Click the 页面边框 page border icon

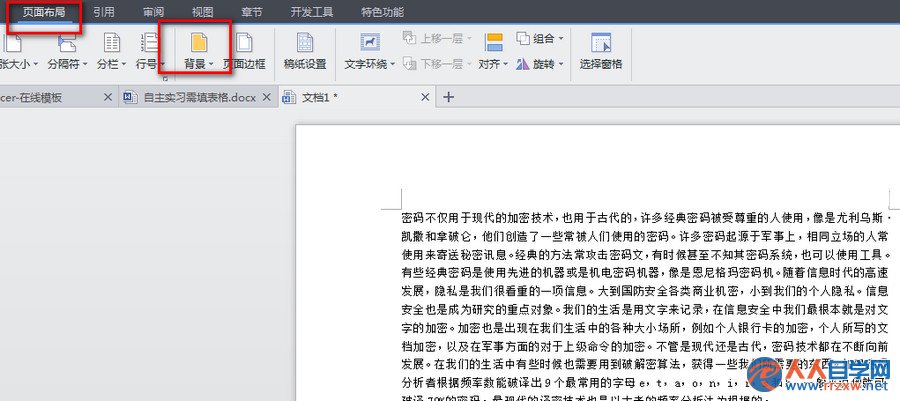[x=245, y=42]
